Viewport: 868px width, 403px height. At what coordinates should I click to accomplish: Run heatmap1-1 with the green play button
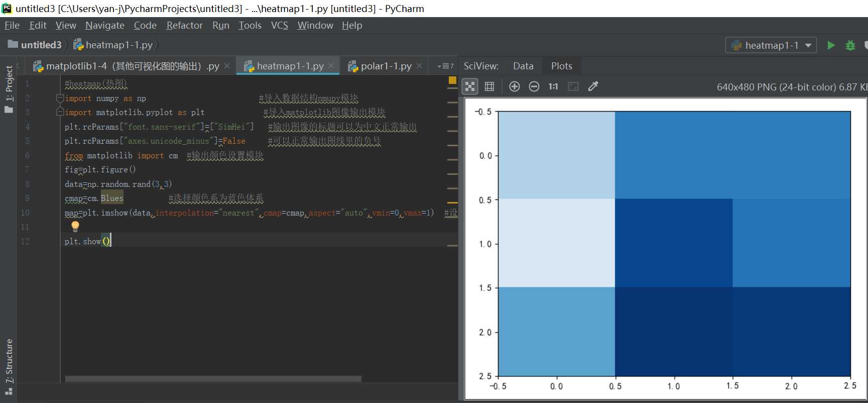point(831,45)
